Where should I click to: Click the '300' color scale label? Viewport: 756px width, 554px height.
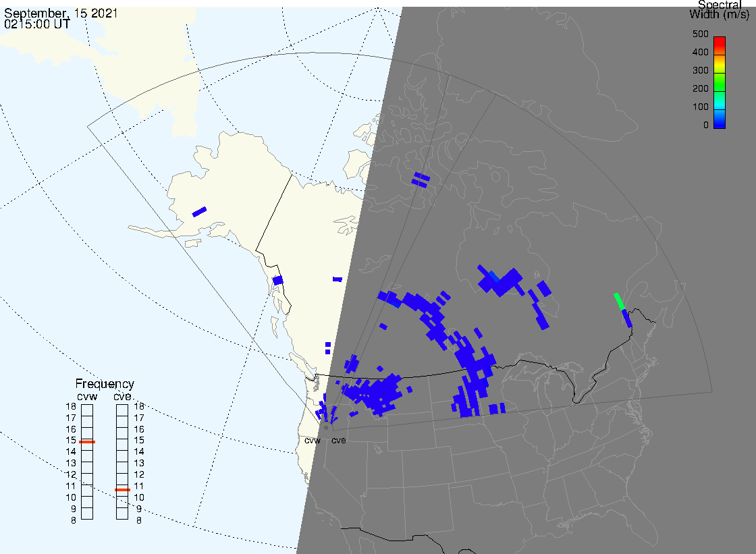(700, 70)
